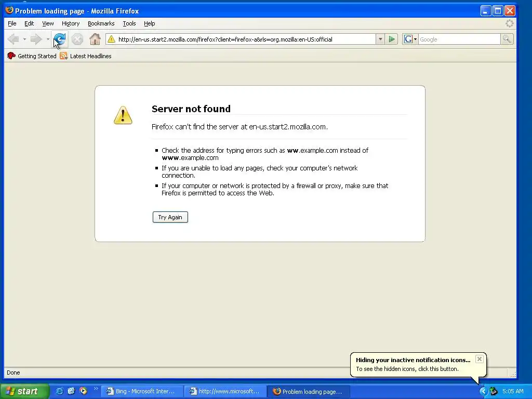Open the History menu

click(x=71, y=23)
